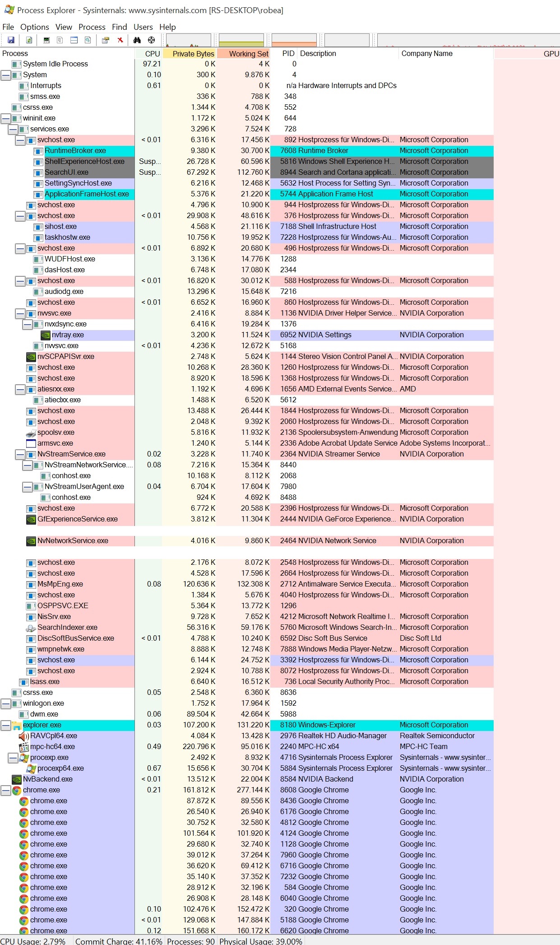The width and height of the screenshot is (560, 945).
Task: Click the NVIDIA icon beside nvtray.exe
Action: coord(46,335)
